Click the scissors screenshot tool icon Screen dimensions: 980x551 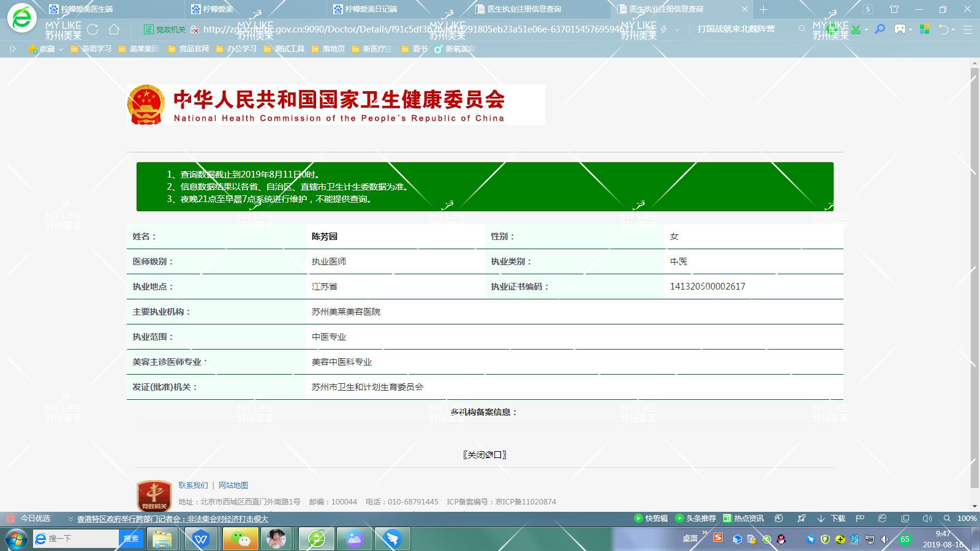[856, 29]
